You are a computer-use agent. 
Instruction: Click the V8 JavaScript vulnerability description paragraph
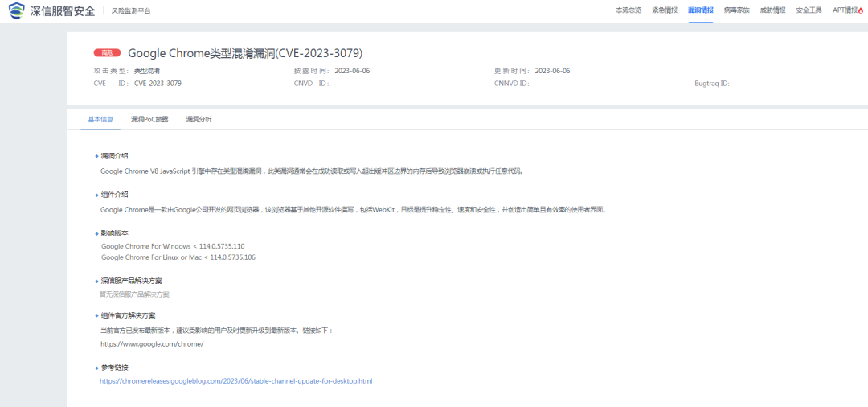click(x=312, y=171)
